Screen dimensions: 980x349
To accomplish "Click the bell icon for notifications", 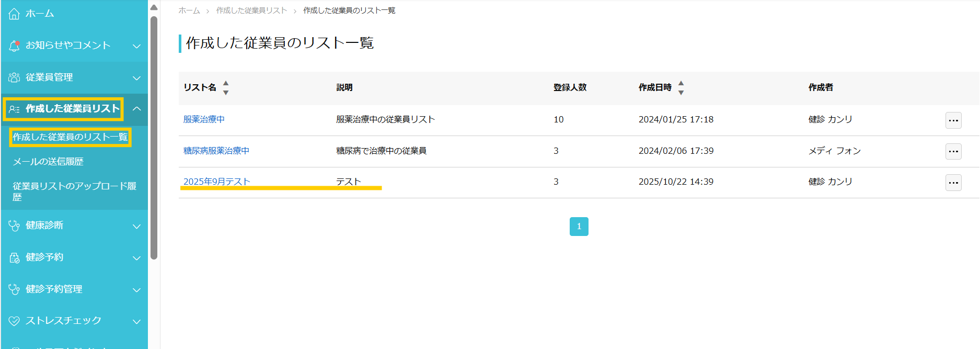I will [14, 46].
